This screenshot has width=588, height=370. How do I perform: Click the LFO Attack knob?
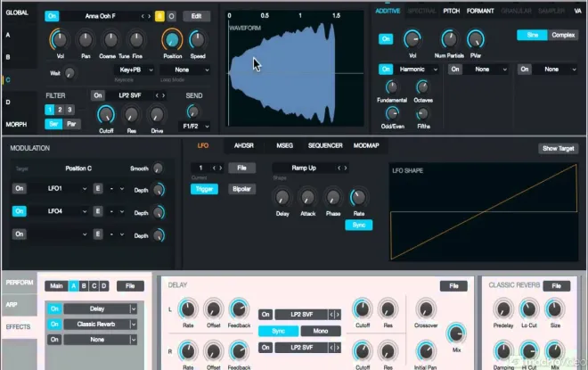pyautogui.click(x=307, y=197)
